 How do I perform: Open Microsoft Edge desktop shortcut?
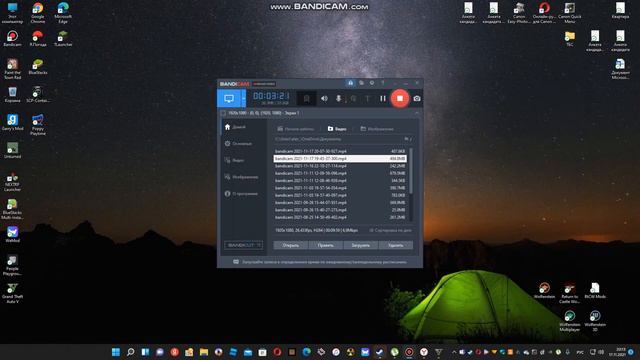[x=63, y=13]
